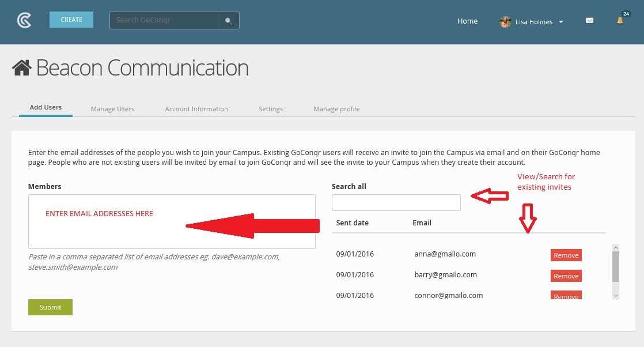Click the Search all input field
Screen dimensions: 644x347
click(x=396, y=203)
